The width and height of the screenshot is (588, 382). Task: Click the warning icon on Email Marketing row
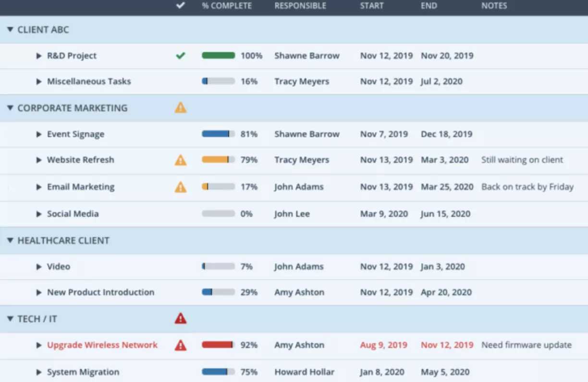[181, 187]
